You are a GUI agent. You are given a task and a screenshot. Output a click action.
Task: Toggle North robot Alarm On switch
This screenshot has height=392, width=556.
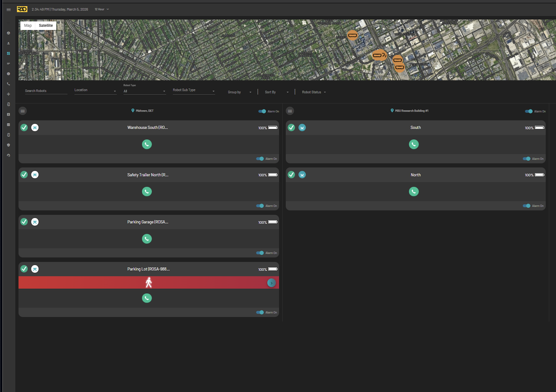click(x=527, y=206)
